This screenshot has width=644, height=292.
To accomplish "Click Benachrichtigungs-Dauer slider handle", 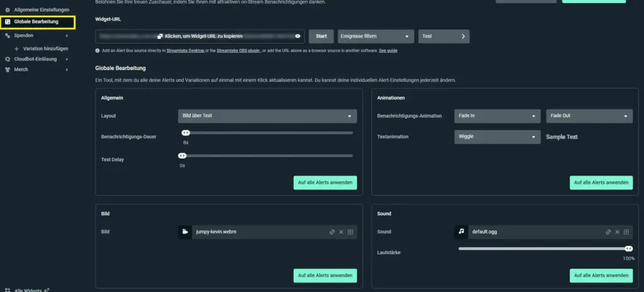I will 186,133.
